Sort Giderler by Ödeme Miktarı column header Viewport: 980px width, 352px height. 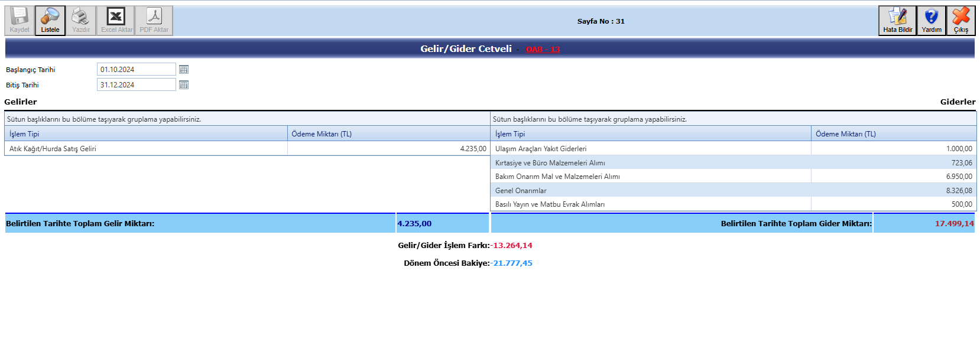click(x=845, y=134)
